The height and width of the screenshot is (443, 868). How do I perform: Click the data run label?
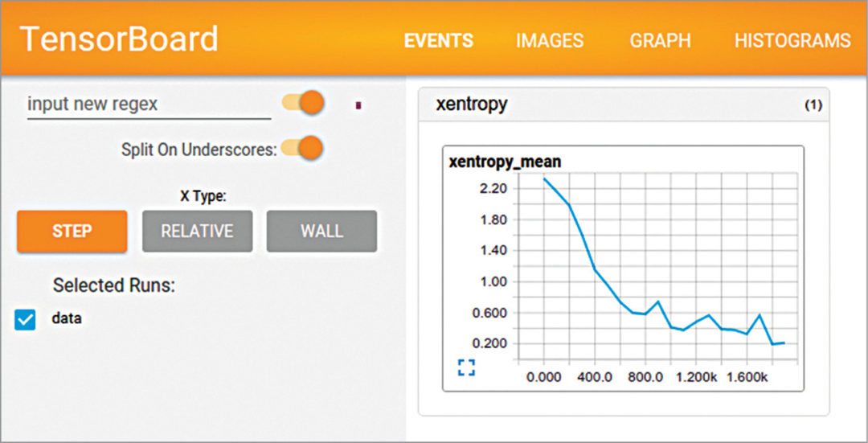point(66,318)
